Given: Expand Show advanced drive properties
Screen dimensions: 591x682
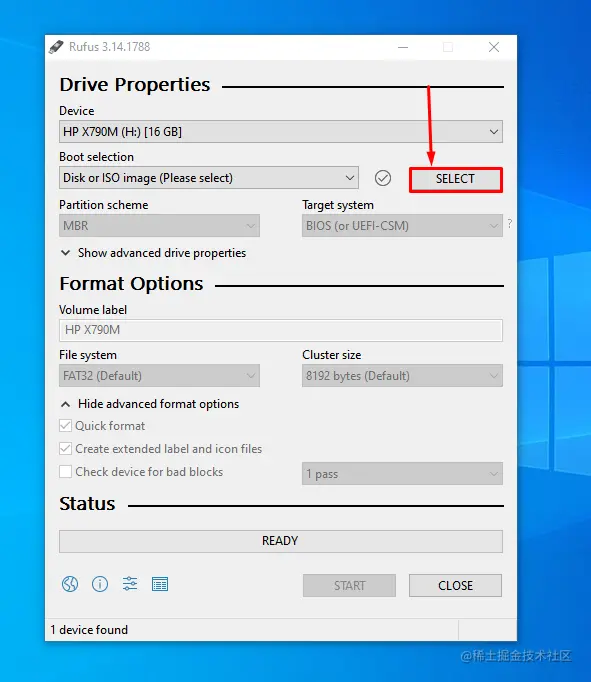Looking at the screenshot, I should click(153, 253).
